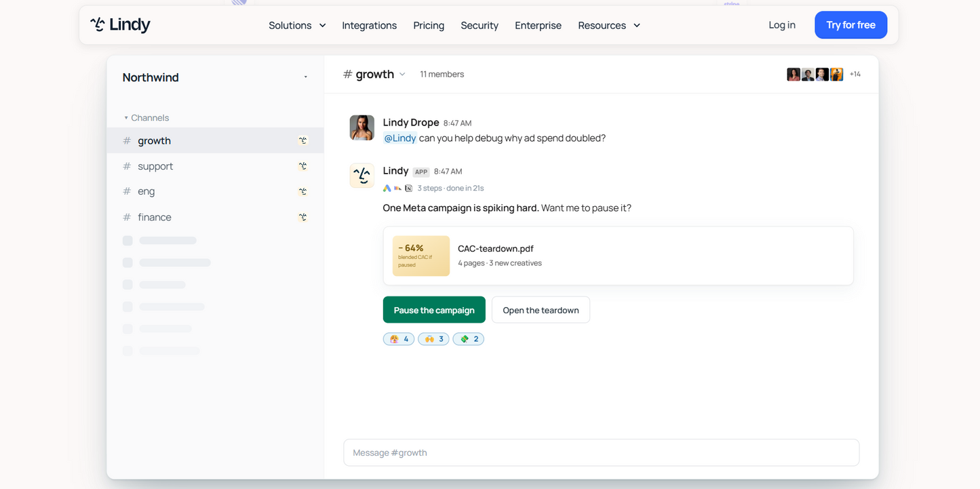
Task: Click the 11 members label
Action: 442,75
